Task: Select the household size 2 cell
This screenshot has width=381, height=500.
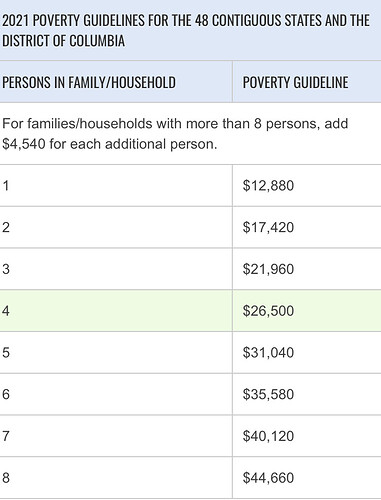Action: [x=116, y=227]
